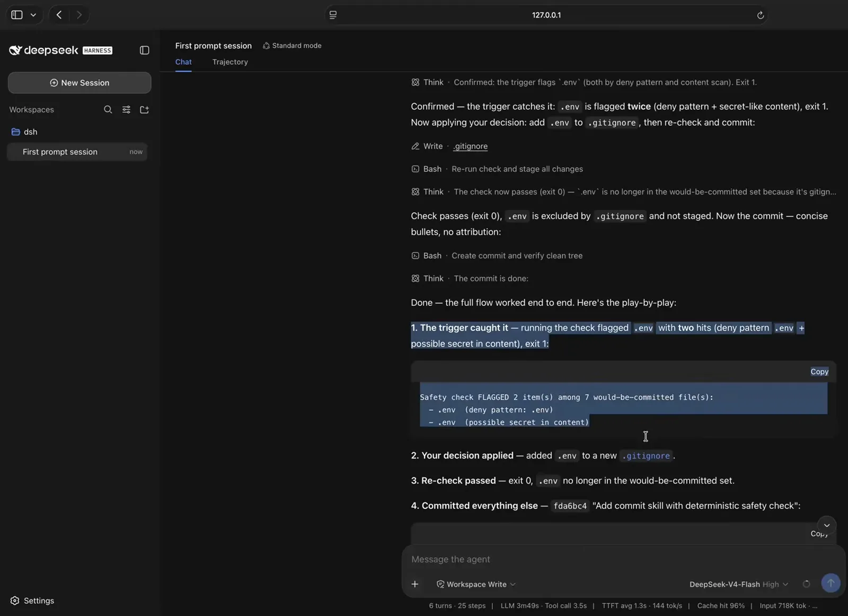Open the Workspace Write permission dropdown
848x616 pixels.
[475, 584]
